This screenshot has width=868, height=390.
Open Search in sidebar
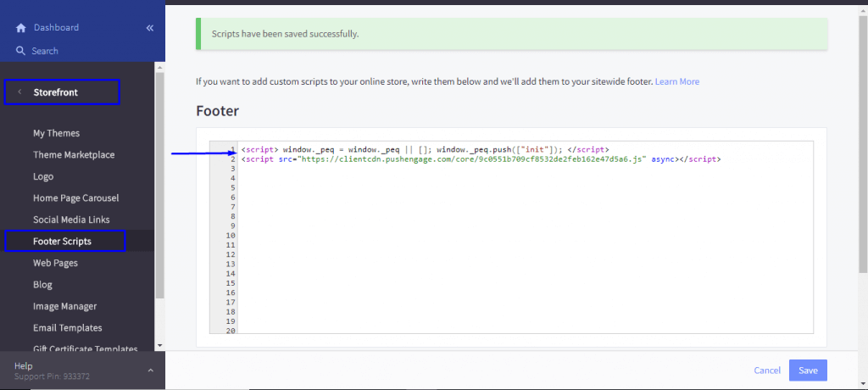tap(45, 51)
